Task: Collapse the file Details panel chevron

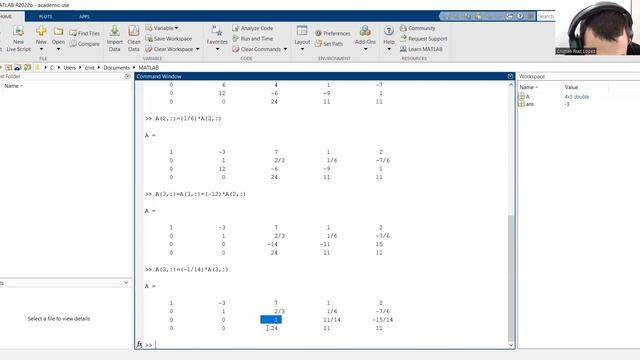Action: [126, 282]
